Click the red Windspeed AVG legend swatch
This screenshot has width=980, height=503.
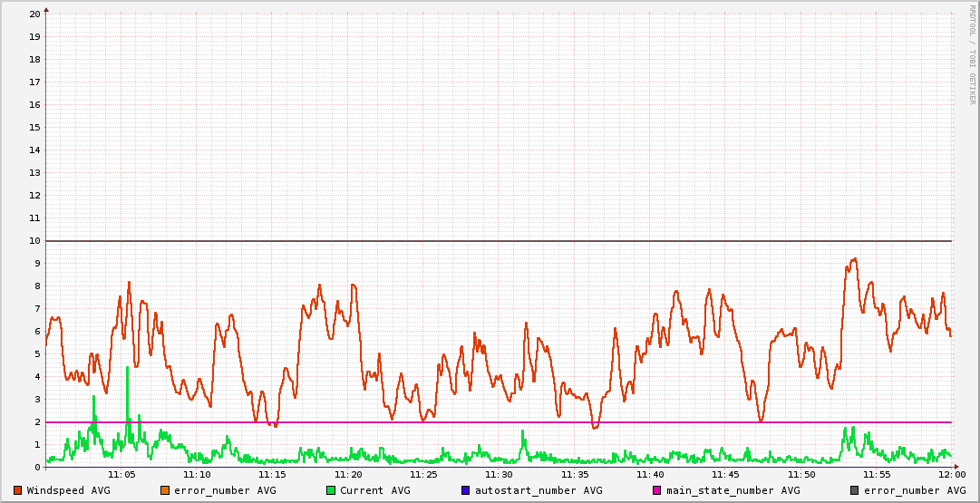click(17, 490)
